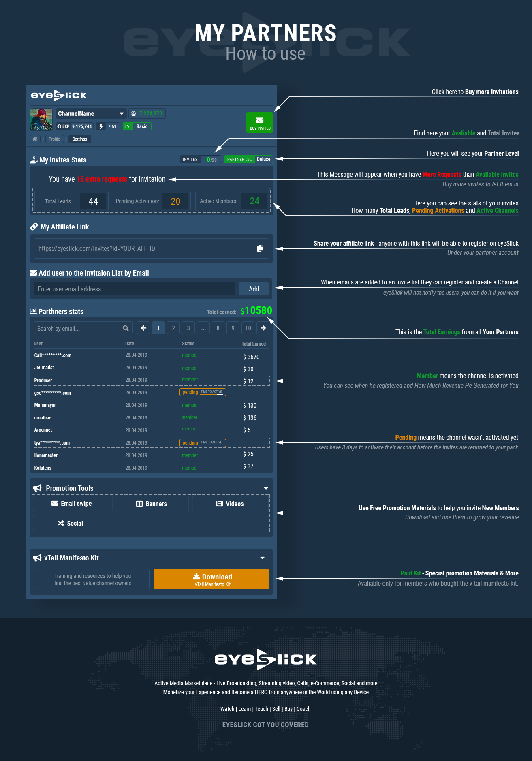This screenshot has height=761, width=532.
Task: Click the Partner LVL Deluxe badge
Action: tap(248, 159)
